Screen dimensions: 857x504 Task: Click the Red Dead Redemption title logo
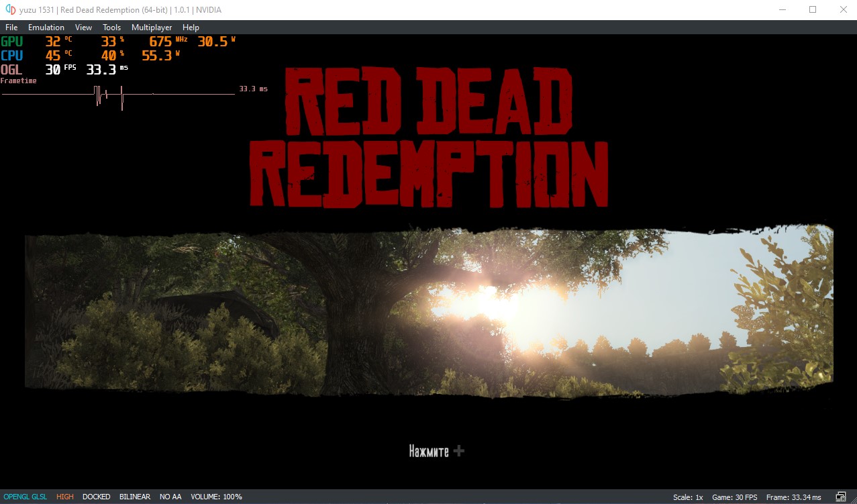[430, 137]
